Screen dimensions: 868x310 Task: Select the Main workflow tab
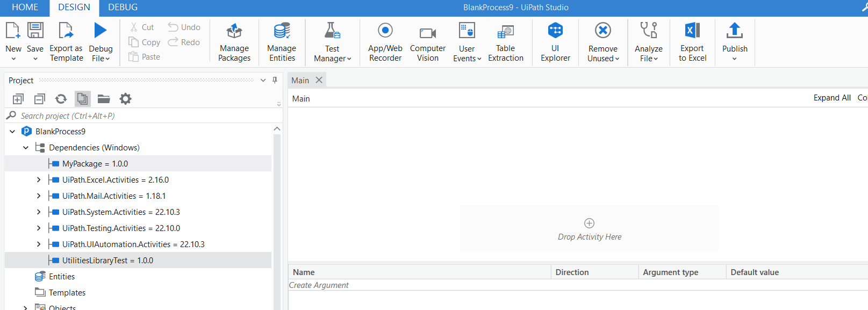point(300,80)
